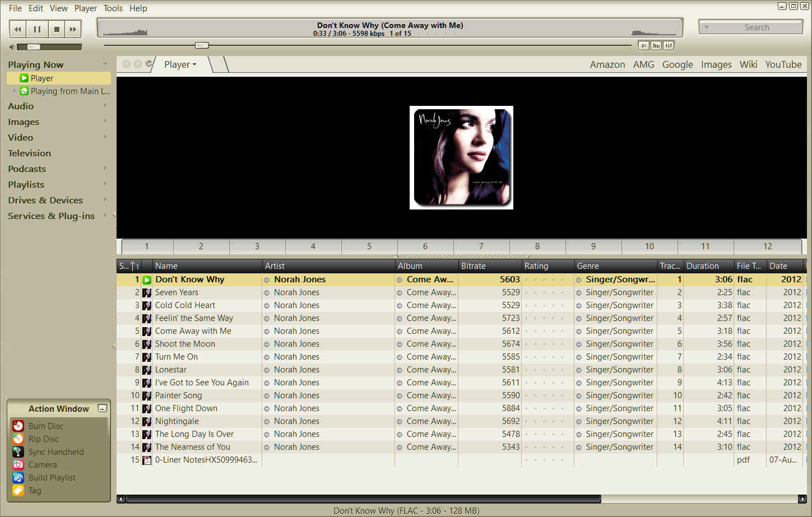Open AMG link
812x517 pixels.
(644, 65)
